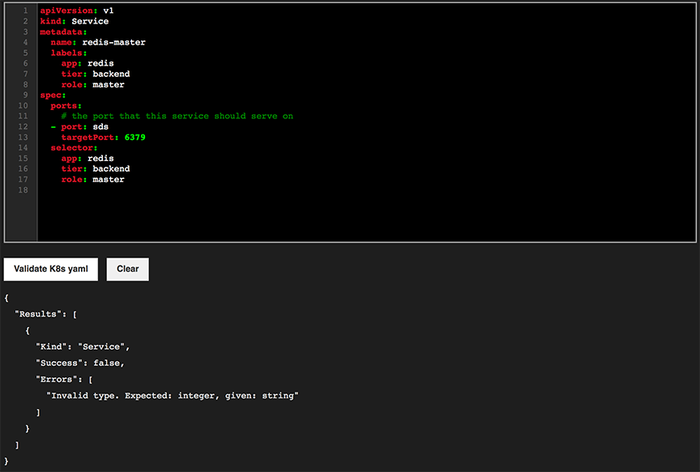This screenshot has width=700, height=472.
Task: Place cursor on the 'sds' port value
Action: click(101, 126)
